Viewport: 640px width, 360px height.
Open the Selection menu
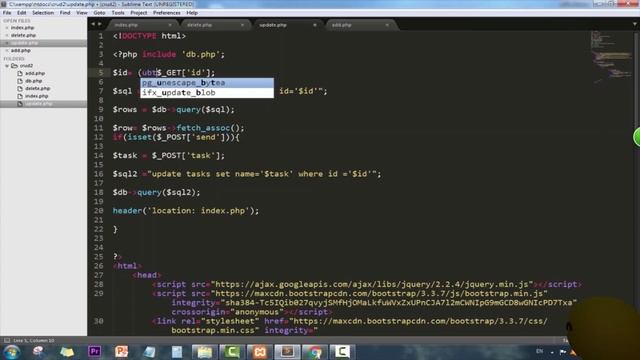tap(43, 13)
